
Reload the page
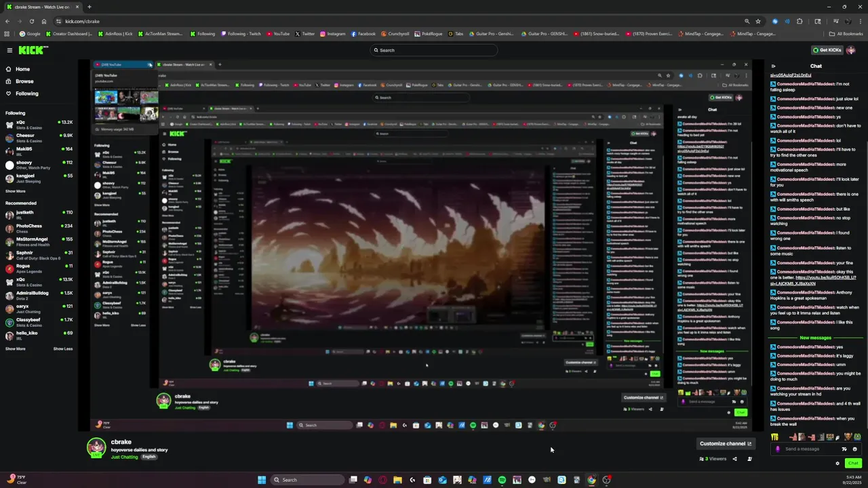pyautogui.click(x=31, y=21)
